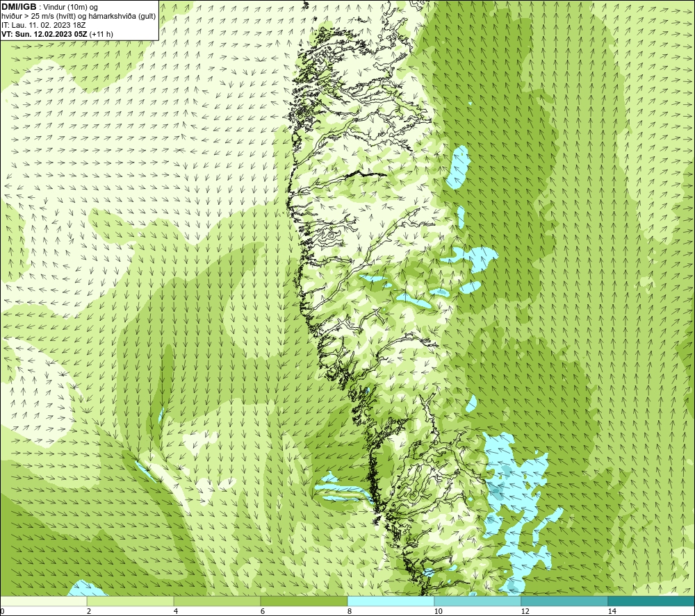Screen dimensions: 695x616
Task: Click the legend label '12'
Action: (x=525, y=611)
